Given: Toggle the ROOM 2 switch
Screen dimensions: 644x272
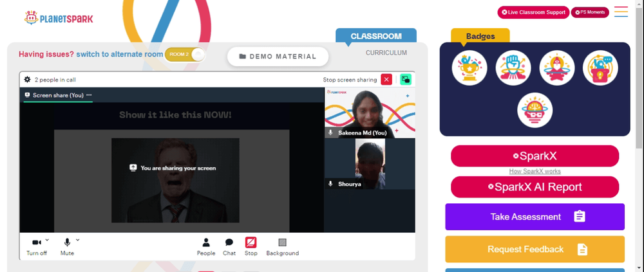Looking at the screenshot, I should 184,55.
